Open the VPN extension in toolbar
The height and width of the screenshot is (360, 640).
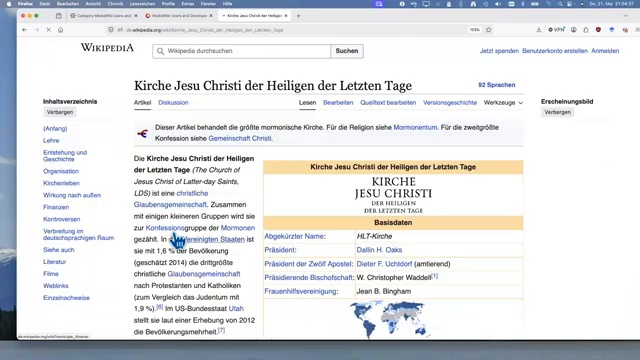pos(556,30)
